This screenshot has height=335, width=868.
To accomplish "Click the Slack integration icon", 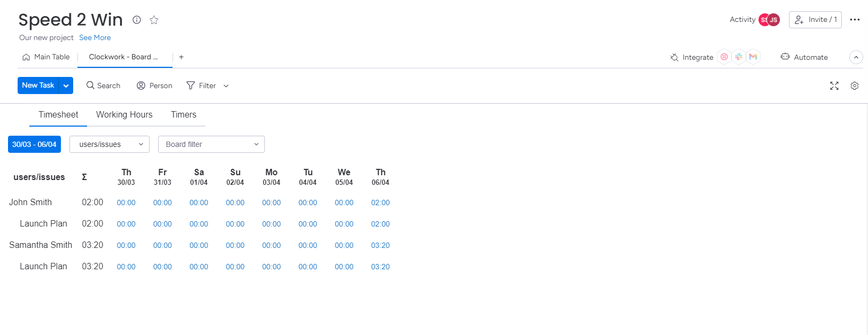I will pos(739,57).
